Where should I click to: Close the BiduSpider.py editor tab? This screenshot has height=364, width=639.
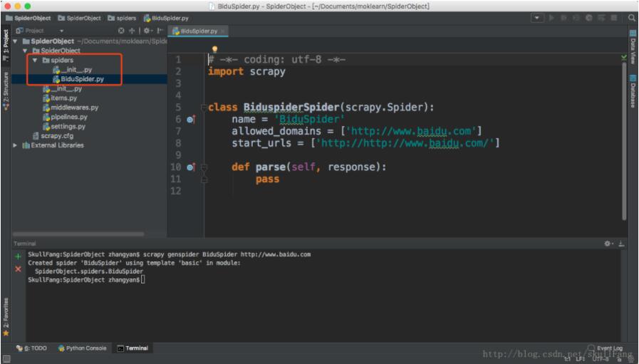click(x=223, y=31)
